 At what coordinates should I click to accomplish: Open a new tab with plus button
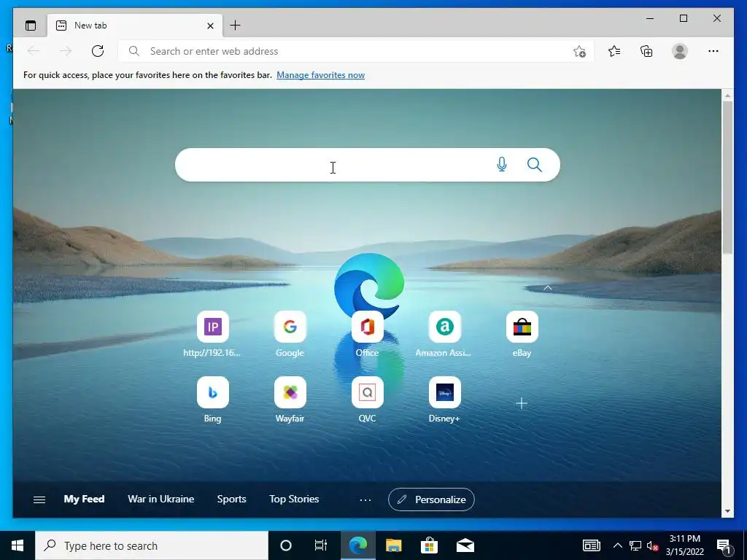(x=236, y=26)
